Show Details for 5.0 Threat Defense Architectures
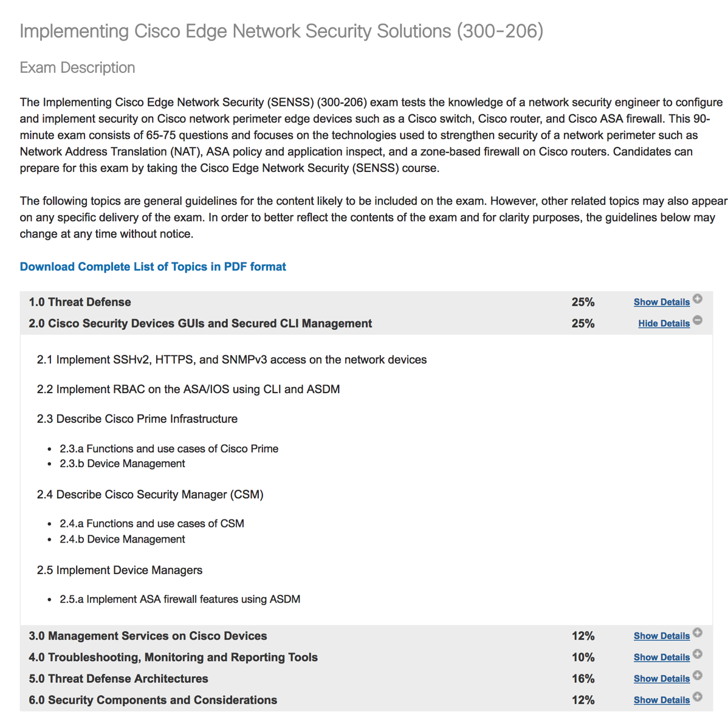The width and height of the screenshot is (728, 723). [x=661, y=679]
